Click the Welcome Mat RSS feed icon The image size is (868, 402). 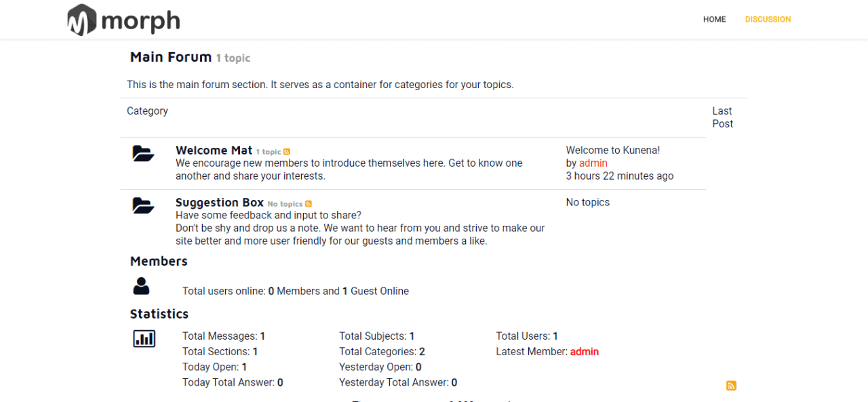click(x=287, y=152)
